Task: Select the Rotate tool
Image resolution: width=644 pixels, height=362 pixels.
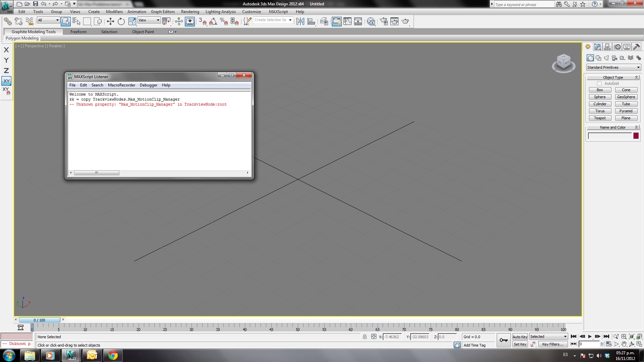Action: pyautogui.click(x=121, y=21)
